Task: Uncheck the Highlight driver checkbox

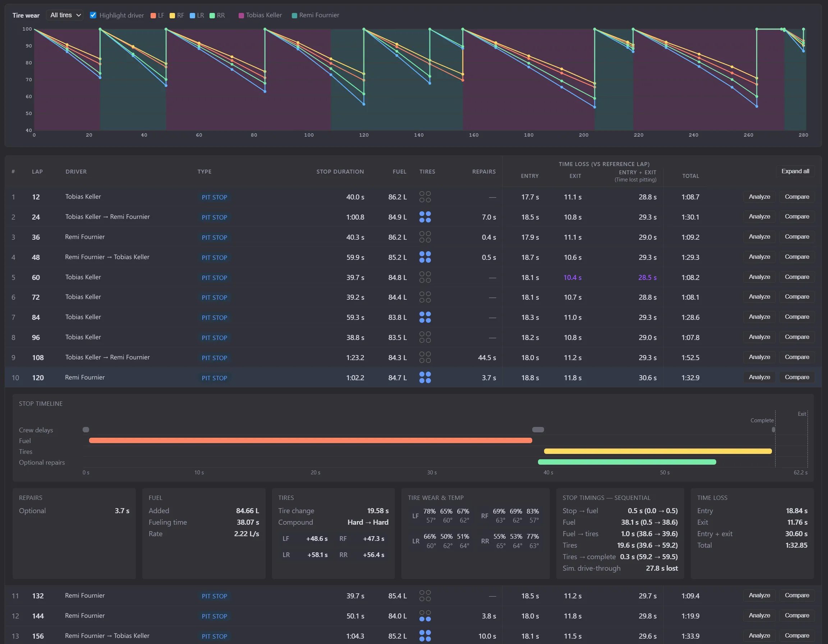Action: tap(93, 15)
